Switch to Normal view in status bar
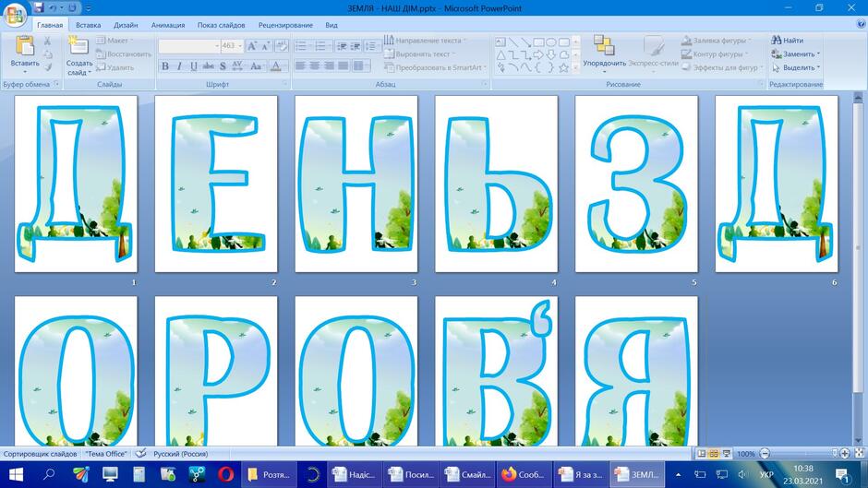 coord(702,454)
